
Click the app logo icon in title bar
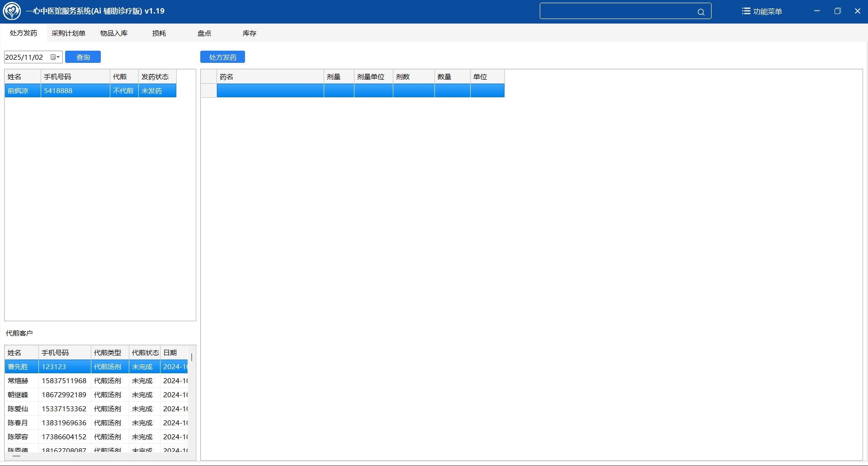click(12, 11)
